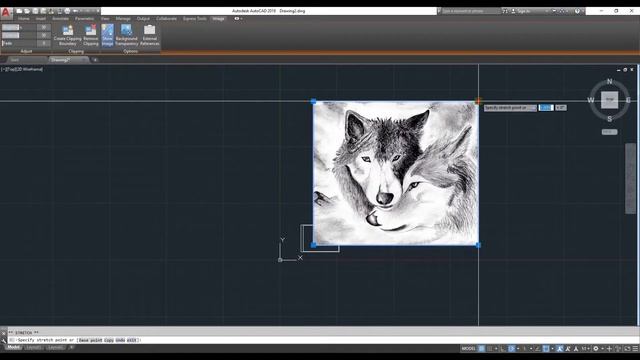Open the annotation scale 1:1 dropdown
This screenshot has height=360, width=640.
pos(585,349)
